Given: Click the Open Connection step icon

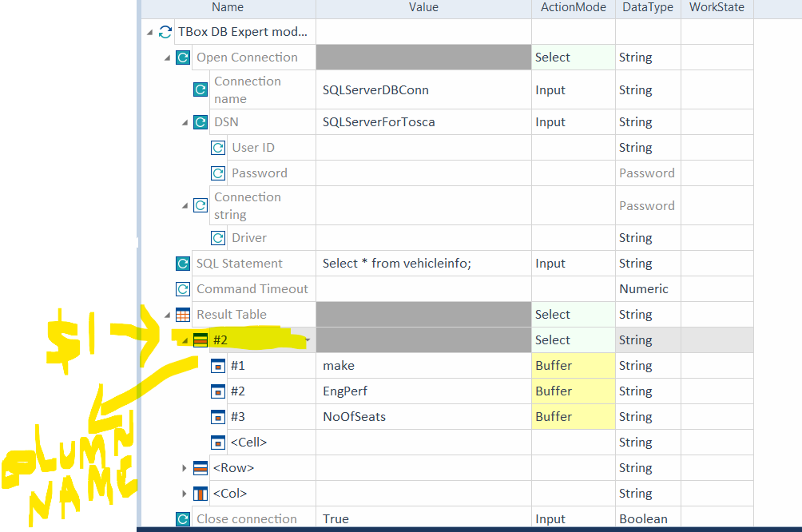Looking at the screenshot, I should pos(183,58).
